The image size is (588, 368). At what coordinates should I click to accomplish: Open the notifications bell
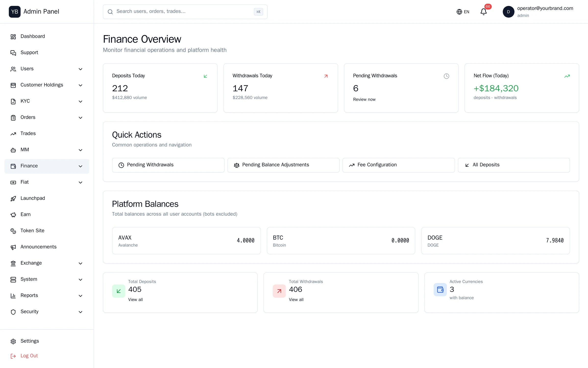coord(483,12)
